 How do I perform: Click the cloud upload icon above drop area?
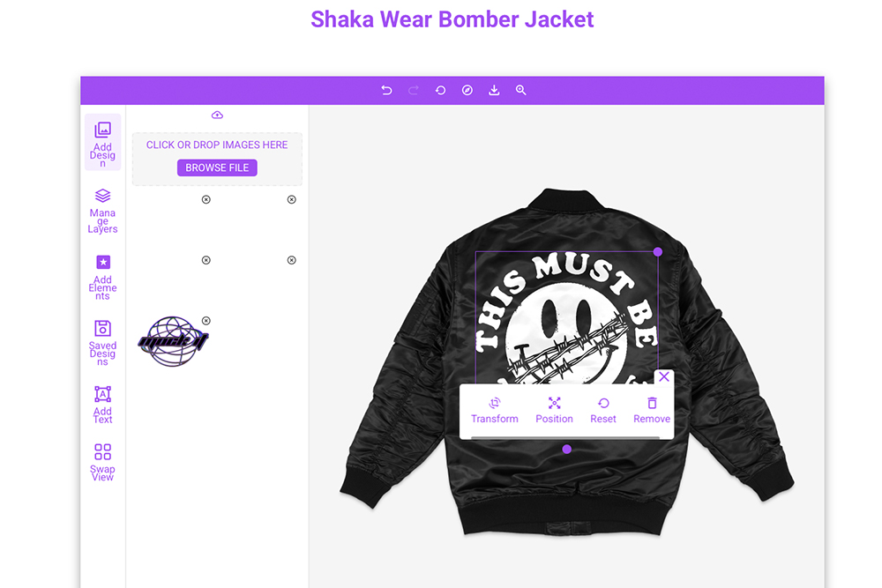click(217, 115)
